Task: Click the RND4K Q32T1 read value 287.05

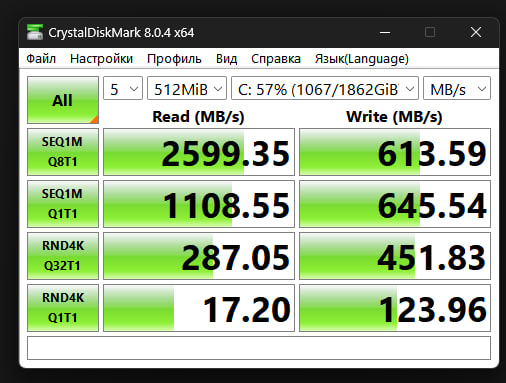Action: click(x=199, y=256)
